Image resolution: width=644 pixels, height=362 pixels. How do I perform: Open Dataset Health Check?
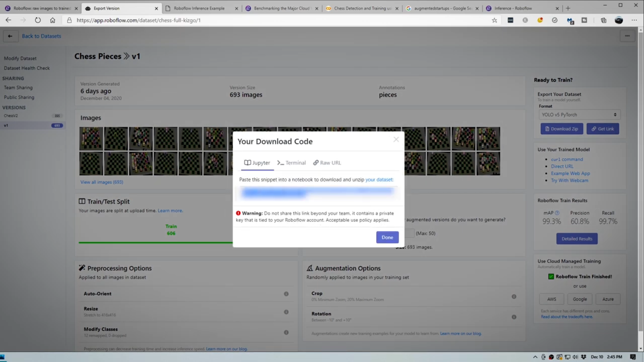click(x=27, y=68)
